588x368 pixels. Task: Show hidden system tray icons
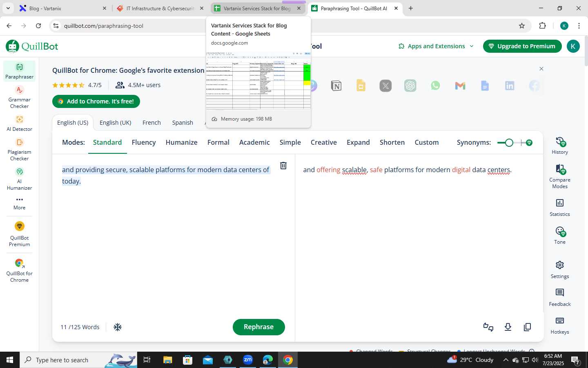tap(506, 360)
